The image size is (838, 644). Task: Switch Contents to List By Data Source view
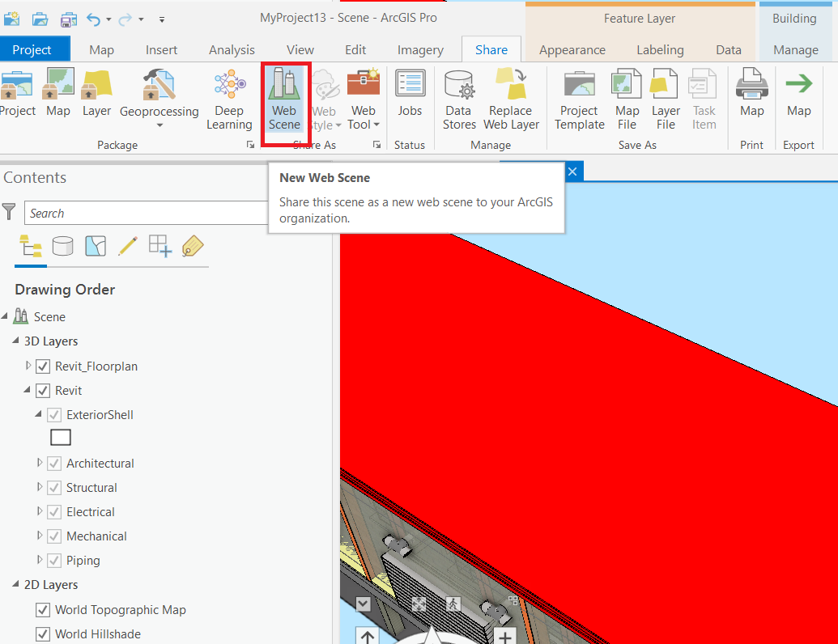(x=63, y=246)
